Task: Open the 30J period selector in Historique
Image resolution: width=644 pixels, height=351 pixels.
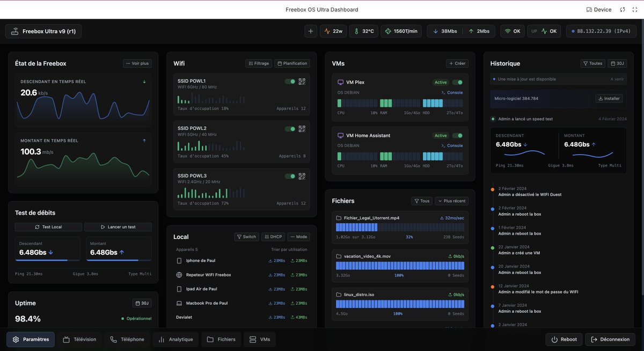Action: 617,63
